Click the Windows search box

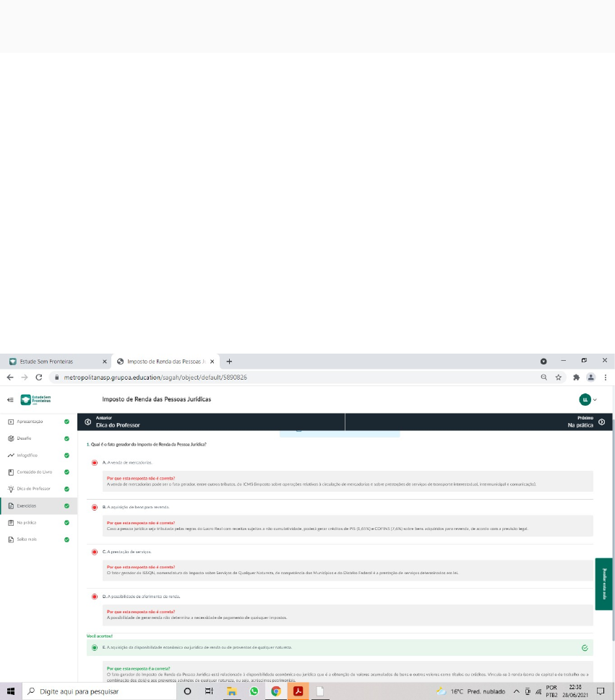101,691
